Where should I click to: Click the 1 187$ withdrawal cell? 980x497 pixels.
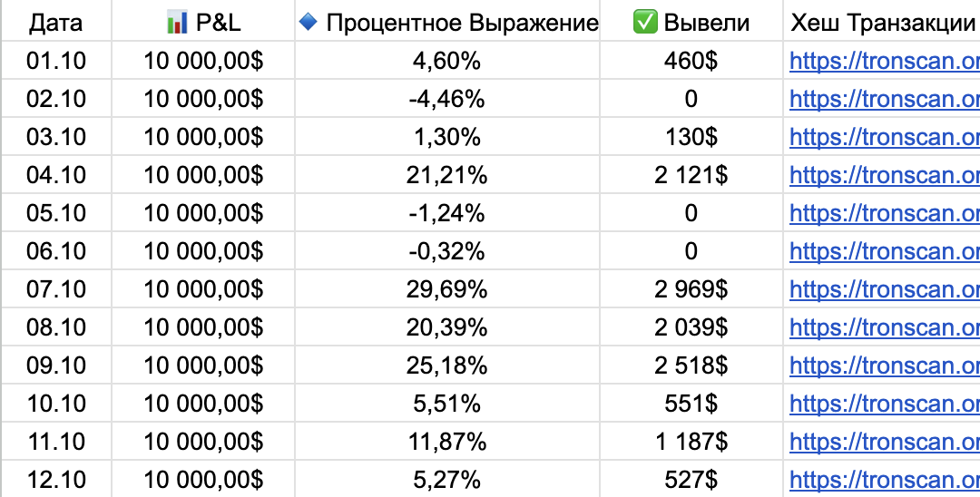coord(691,442)
